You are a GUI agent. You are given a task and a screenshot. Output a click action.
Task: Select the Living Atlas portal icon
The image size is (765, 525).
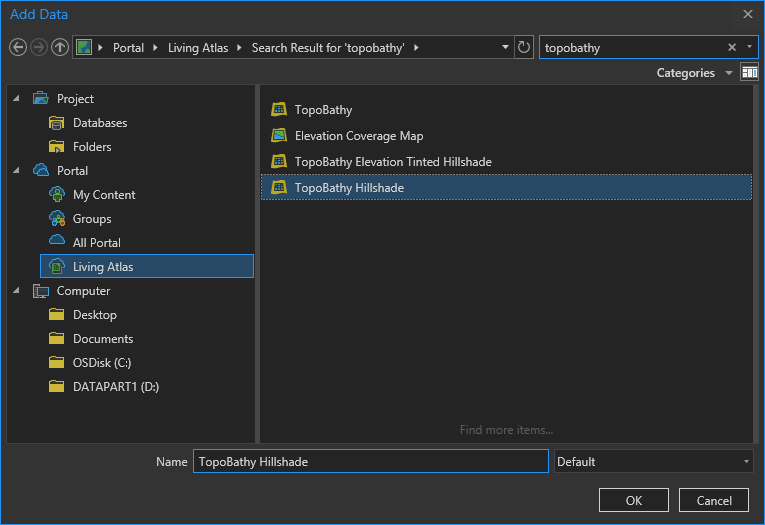coord(57,267)
